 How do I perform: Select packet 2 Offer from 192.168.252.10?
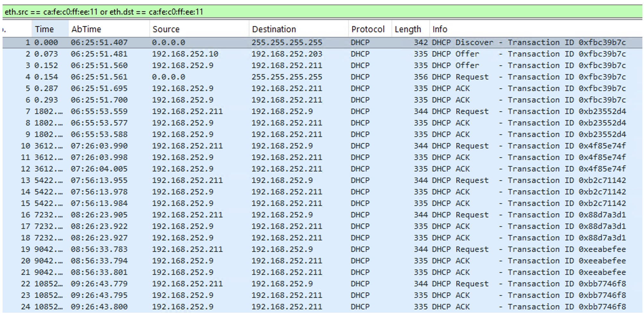click(x=322, y=54)
